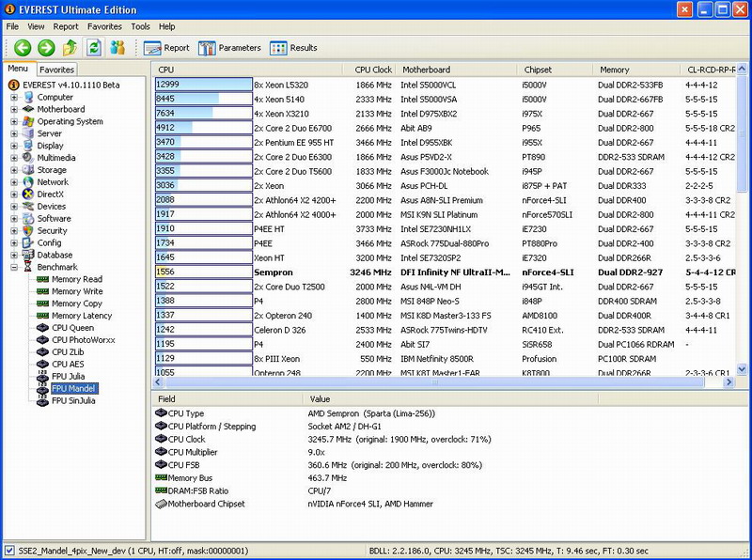Screen dimensions: 752x560
Task: Sort by the CPU Clock column header
Action: (x=369, y=70)
